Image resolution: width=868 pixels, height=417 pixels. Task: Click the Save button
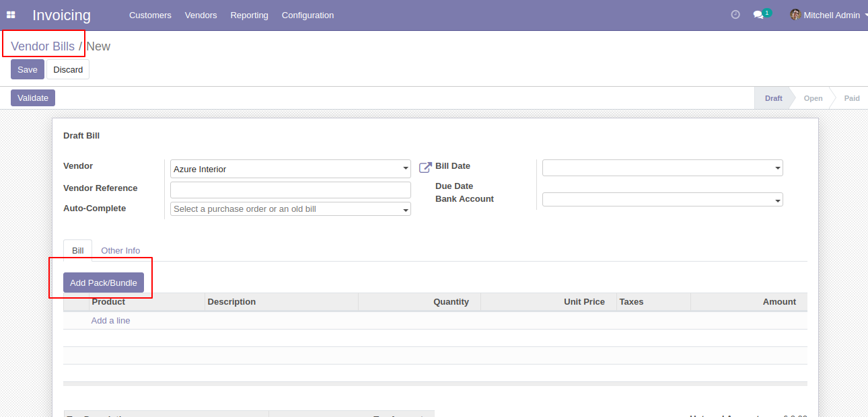pos(28,69)
